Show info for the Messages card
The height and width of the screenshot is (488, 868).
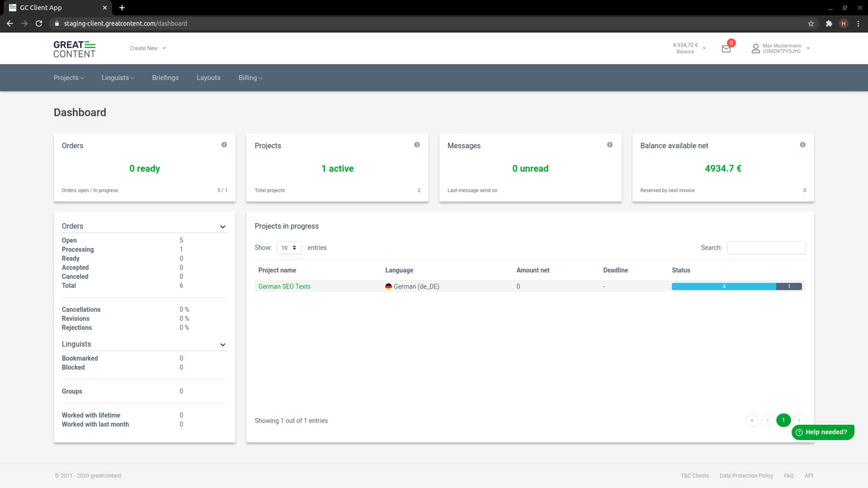tap(610, 145)
